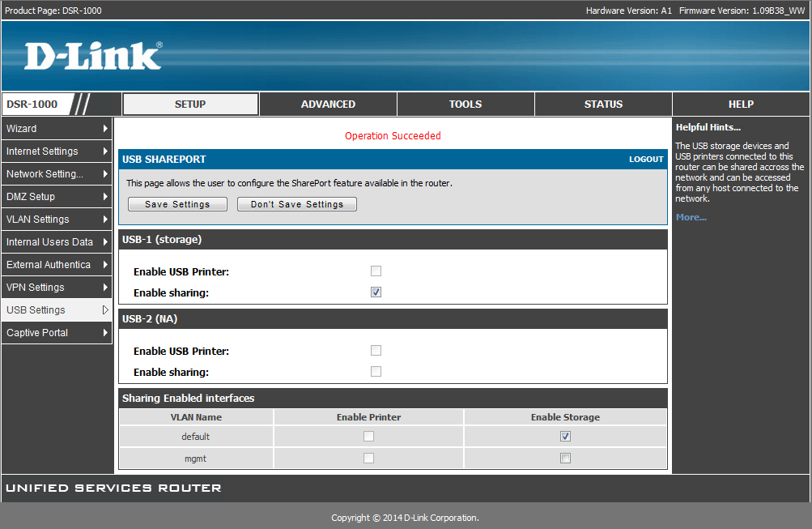
Task: Click Don't Save Settings button
Action: point(297,204)
